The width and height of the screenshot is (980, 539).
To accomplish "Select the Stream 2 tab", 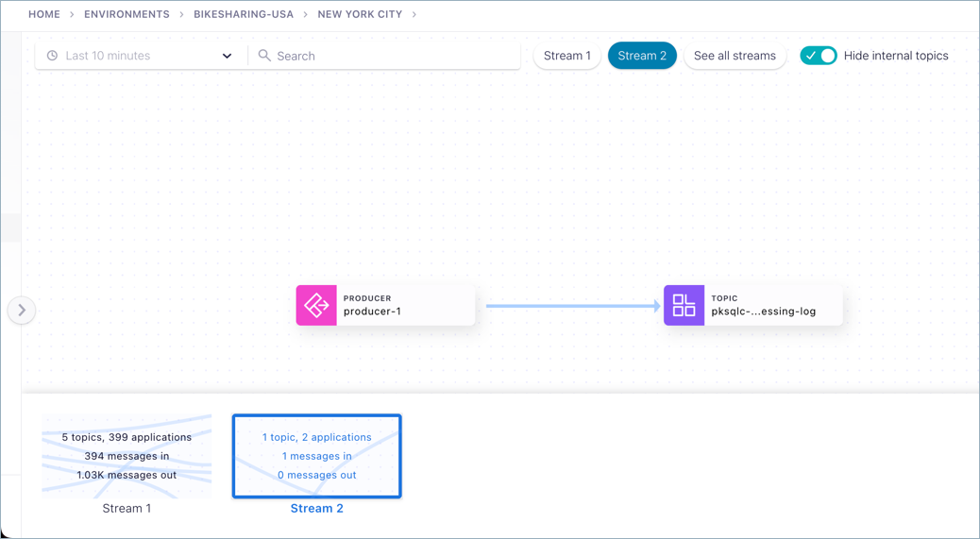I will click(642, 56).
